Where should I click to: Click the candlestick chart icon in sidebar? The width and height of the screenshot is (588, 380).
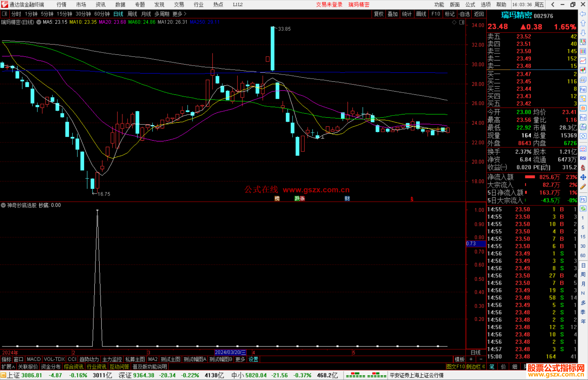(583, 70)
